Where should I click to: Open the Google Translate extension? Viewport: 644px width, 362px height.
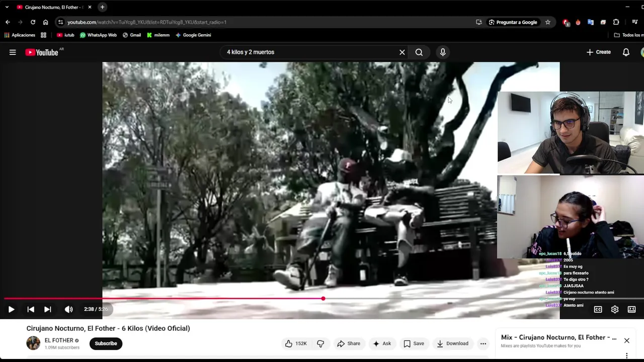point(590,22)
